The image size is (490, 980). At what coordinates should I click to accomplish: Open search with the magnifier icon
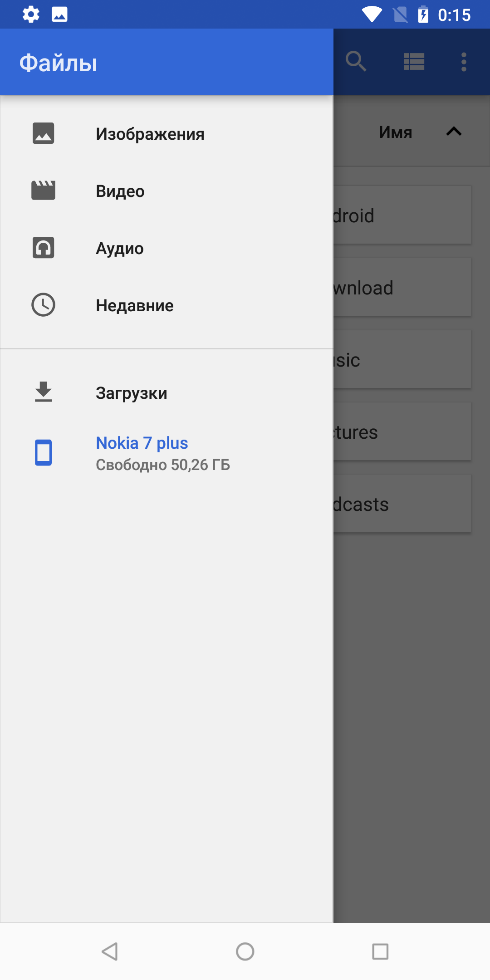tap(356, 61)
